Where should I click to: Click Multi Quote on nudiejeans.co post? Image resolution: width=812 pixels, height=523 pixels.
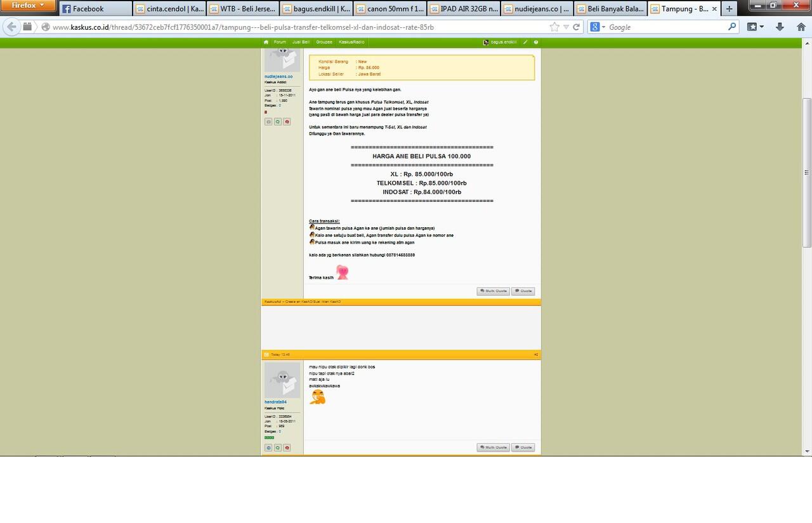coord(494,291)
